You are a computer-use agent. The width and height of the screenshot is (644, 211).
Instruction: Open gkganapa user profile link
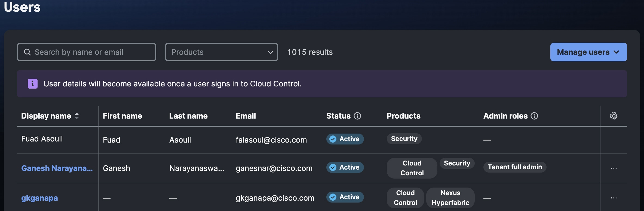(x=39, y=198)
